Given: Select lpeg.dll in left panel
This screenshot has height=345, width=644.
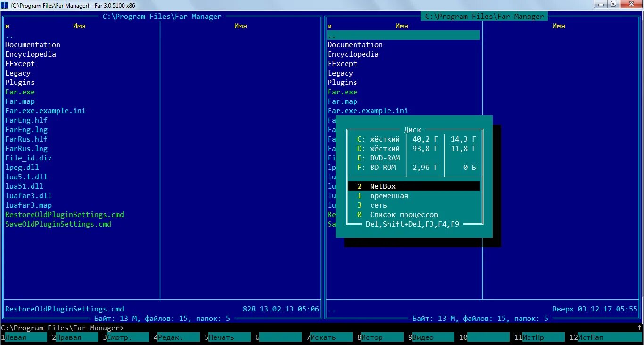Looking at the screenshot, I should [x=22, y=168].
